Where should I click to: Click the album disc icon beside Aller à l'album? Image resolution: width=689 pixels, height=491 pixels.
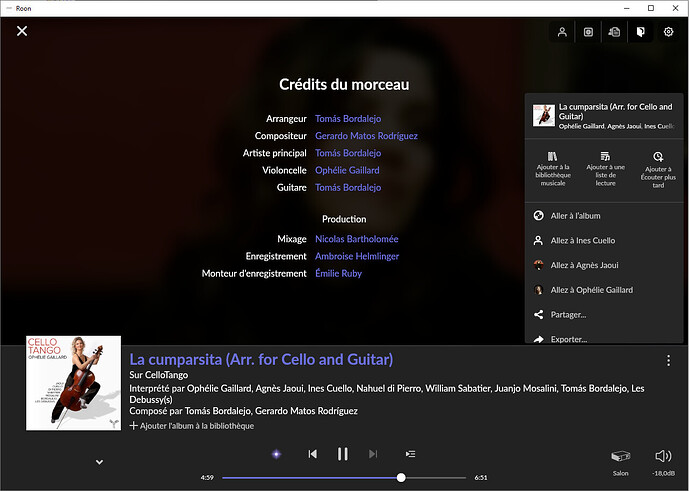538,215
